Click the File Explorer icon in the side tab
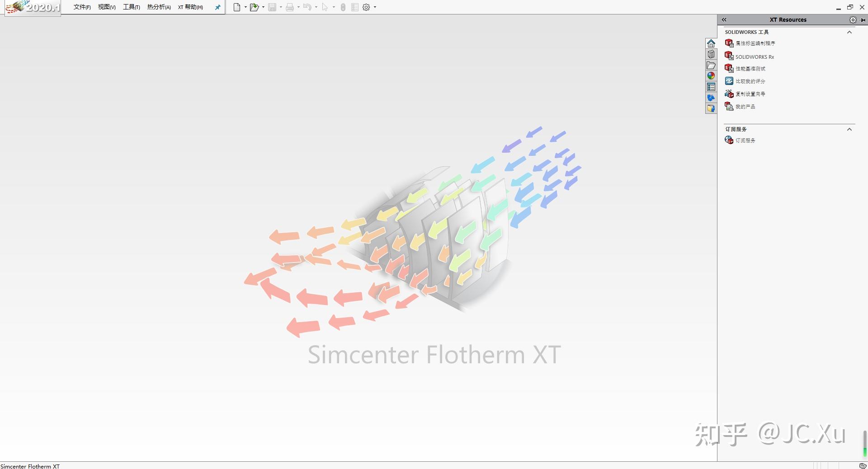 [711, 65]
